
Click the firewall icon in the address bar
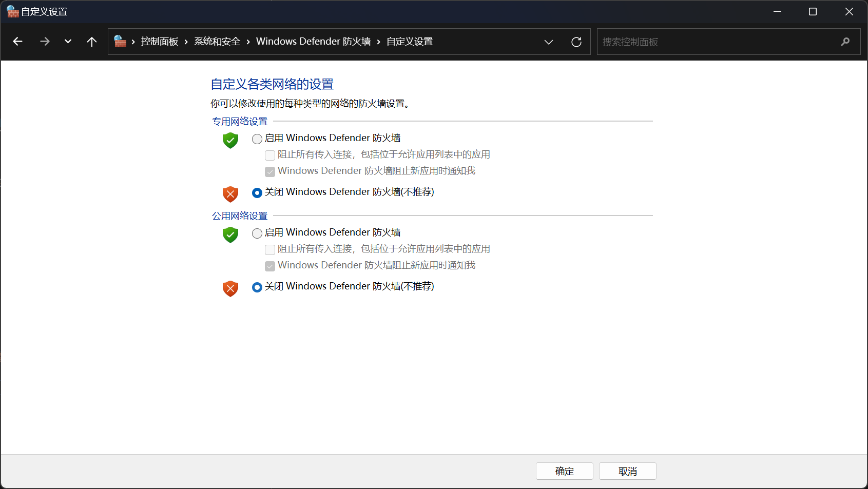120,42
